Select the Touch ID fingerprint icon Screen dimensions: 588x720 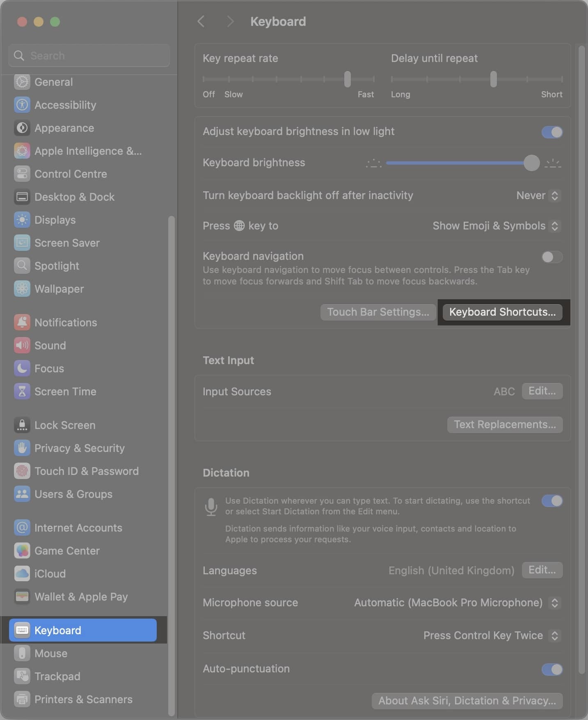(22, 471)
